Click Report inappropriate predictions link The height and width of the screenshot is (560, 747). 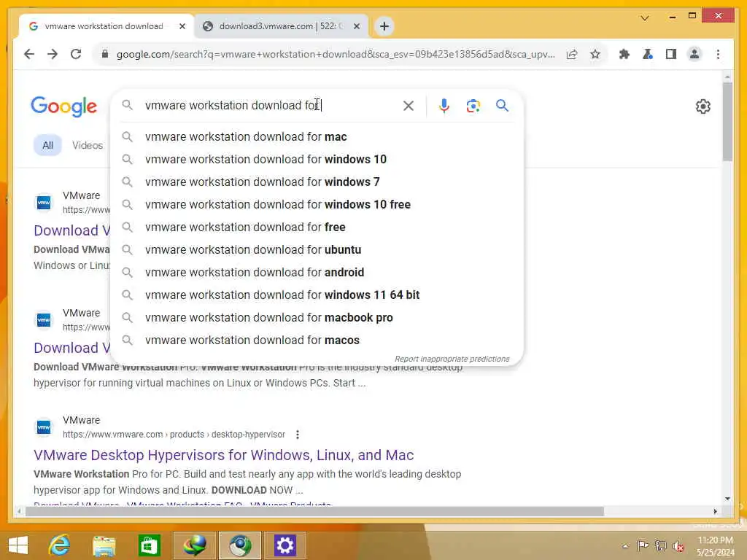click(x=452, y=359)
